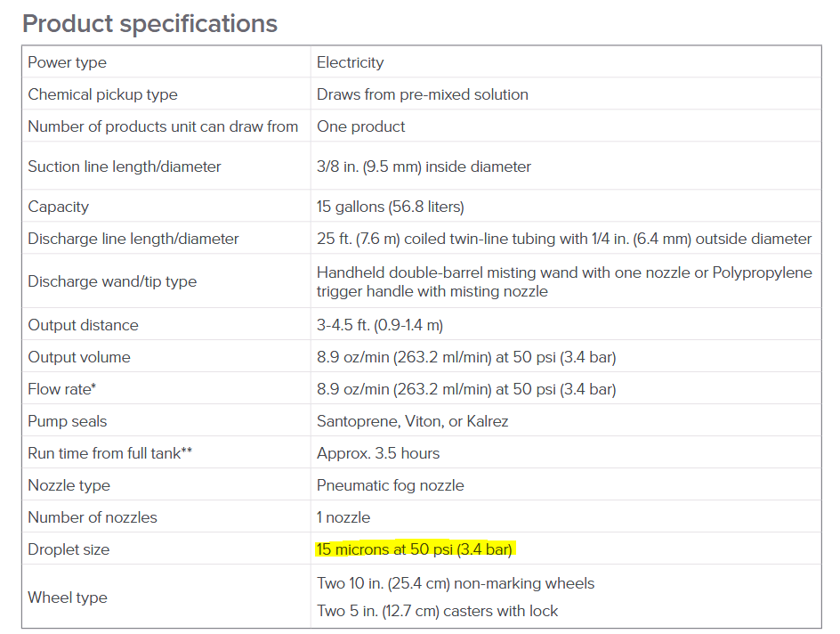
Task: Click Draws from pre-mixed solution text
Action: click(422, 95)
